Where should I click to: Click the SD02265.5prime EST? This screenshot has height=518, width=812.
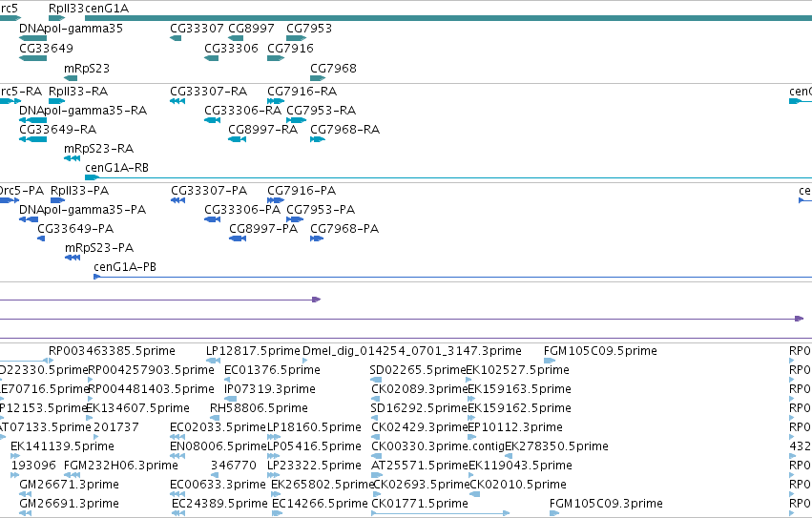pos(375,380)
